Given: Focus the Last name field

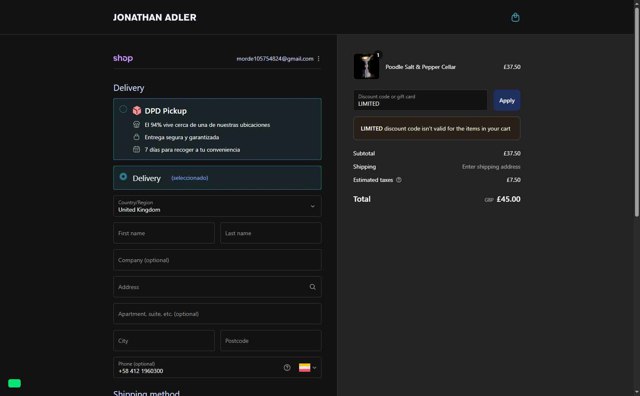Looking at the screenshot, I should tap(271, 233).
